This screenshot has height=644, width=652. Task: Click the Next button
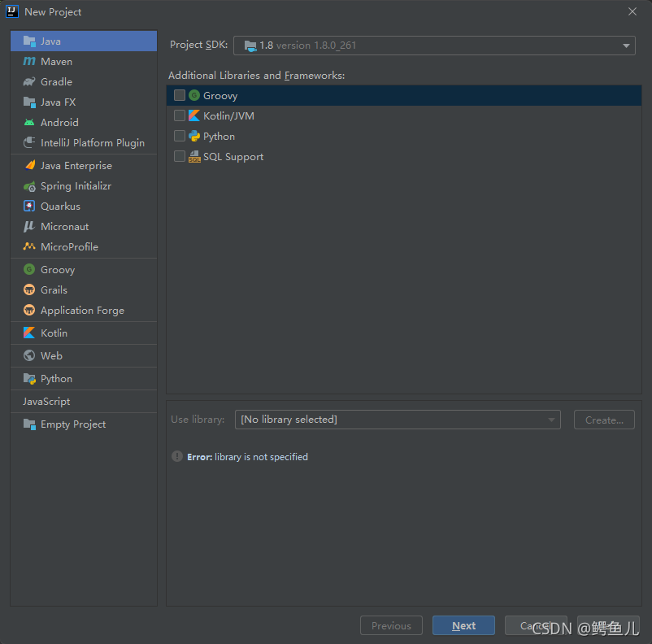pyautogui.click(x=463, y=625)
